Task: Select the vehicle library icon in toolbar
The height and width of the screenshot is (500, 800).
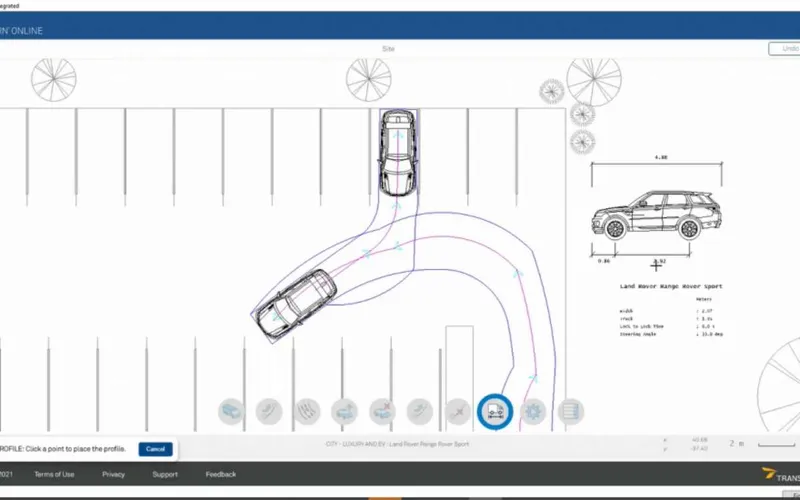Action: point(231,411)
